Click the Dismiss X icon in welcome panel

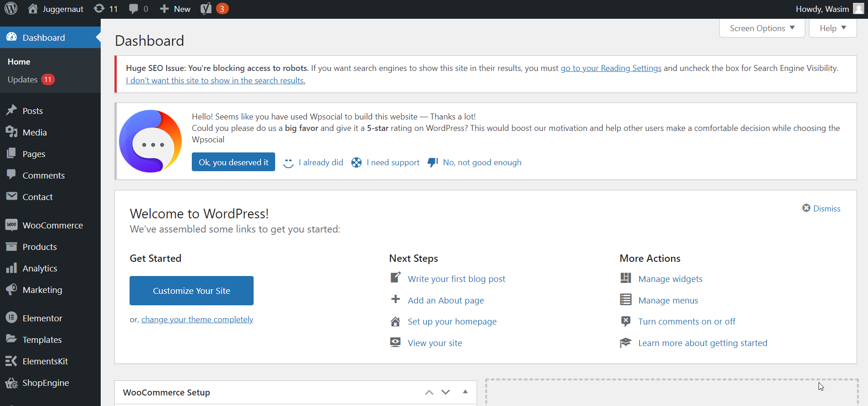(806, 208)
